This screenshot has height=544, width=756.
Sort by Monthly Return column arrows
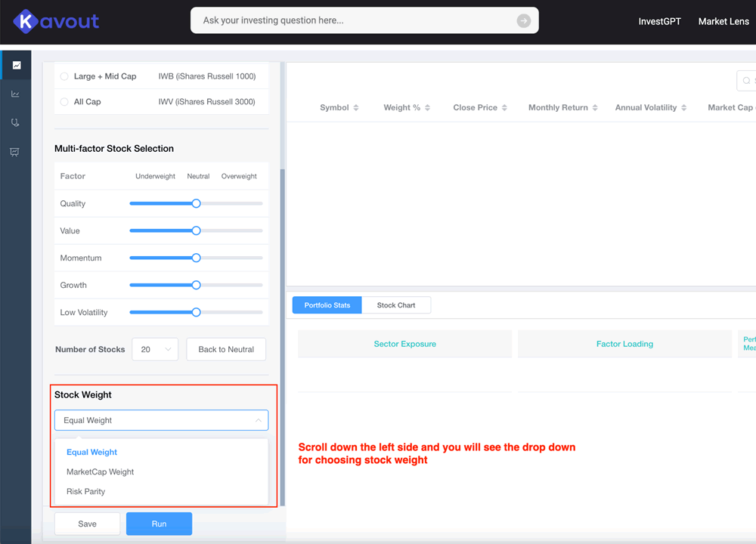[x=595, y=108]
